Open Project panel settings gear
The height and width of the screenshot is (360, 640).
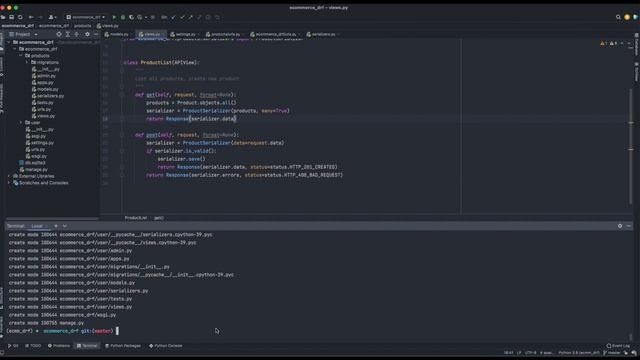point(87,34)
